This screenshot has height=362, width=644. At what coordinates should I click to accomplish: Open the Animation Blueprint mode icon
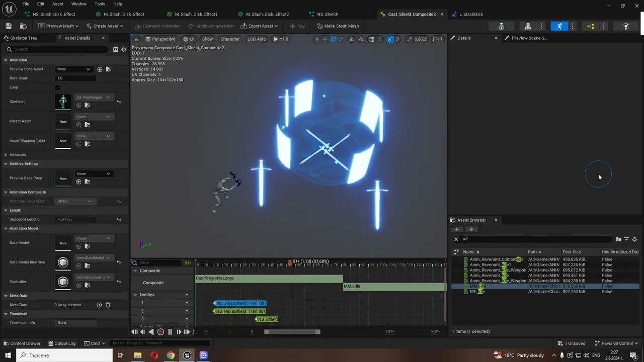coord(591,26)
